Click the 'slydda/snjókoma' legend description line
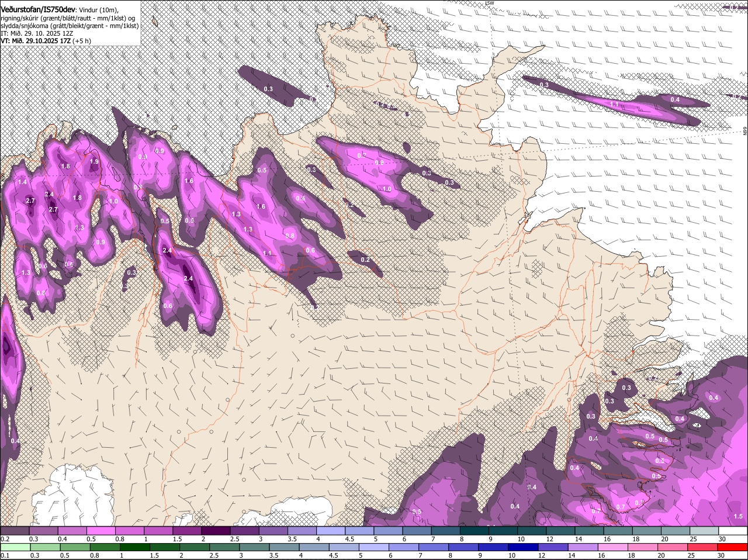This screenshot has width=748, height=560. 70,26
